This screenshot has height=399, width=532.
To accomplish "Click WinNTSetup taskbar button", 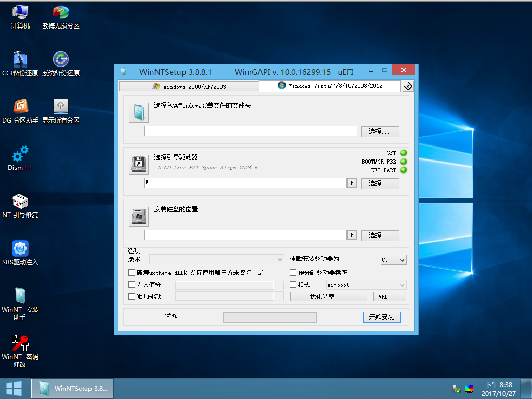I will pyautogui.click(x=72, y=389).
